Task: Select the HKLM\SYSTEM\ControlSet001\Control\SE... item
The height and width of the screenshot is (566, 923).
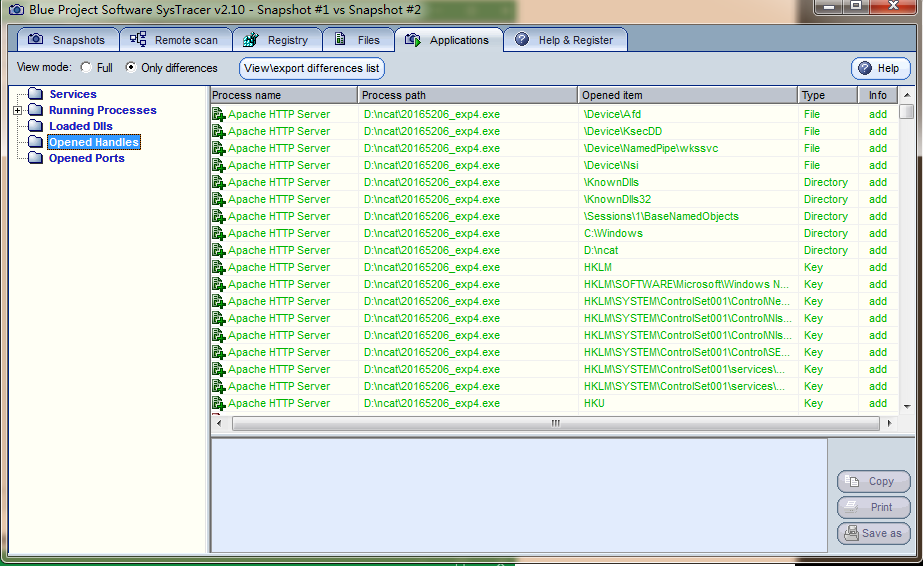Action: pos(686,352)
